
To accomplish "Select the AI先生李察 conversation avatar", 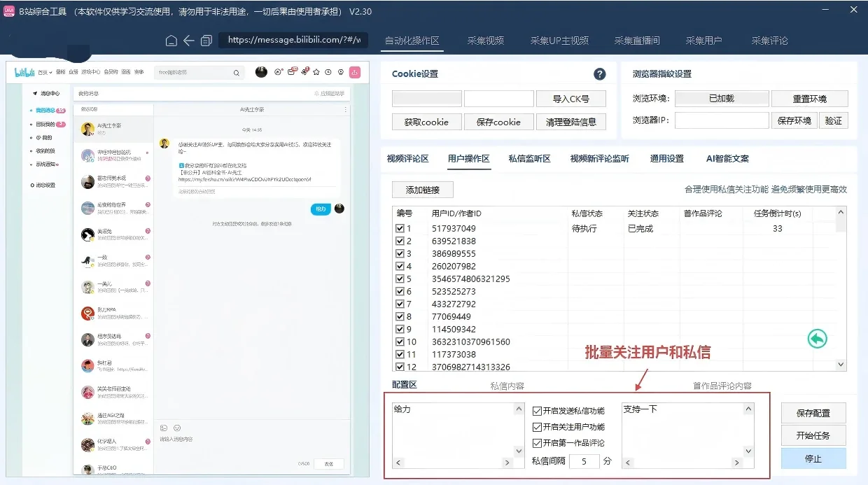I will (x=87, y=129).
